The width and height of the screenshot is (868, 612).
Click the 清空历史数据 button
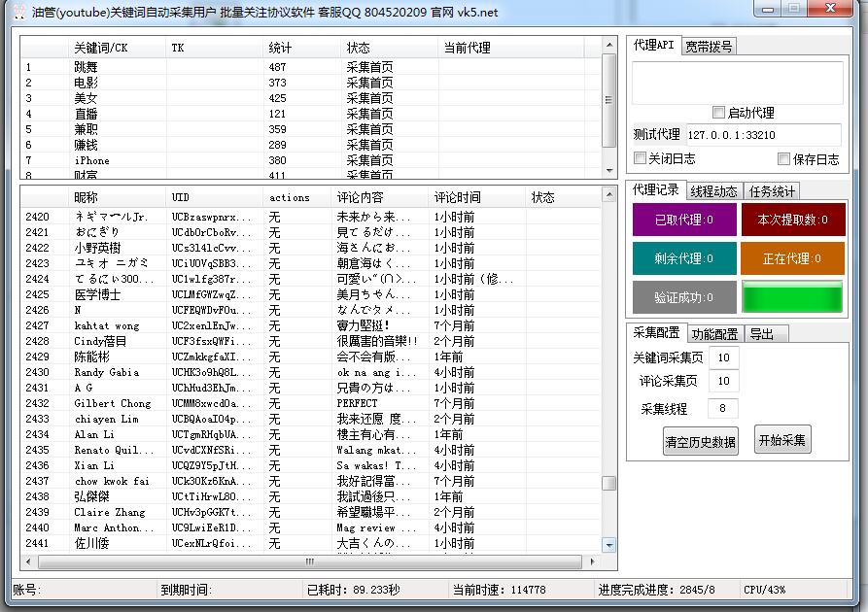[x=700, y=440]
